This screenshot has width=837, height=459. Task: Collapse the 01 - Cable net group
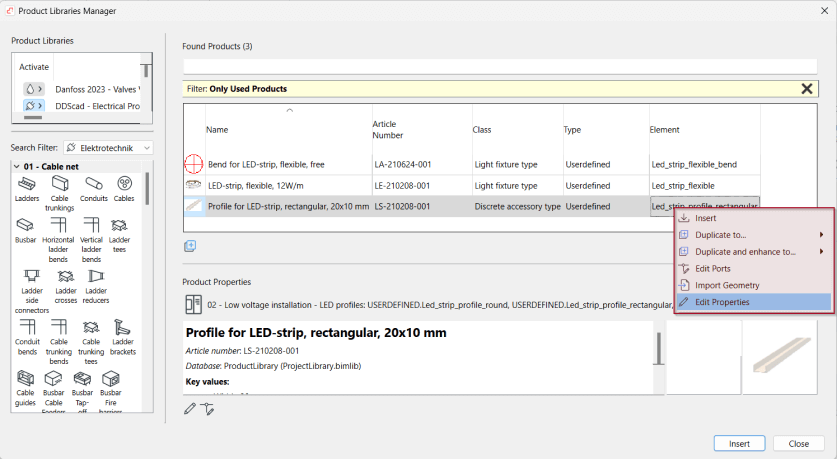tap(17, 166)
